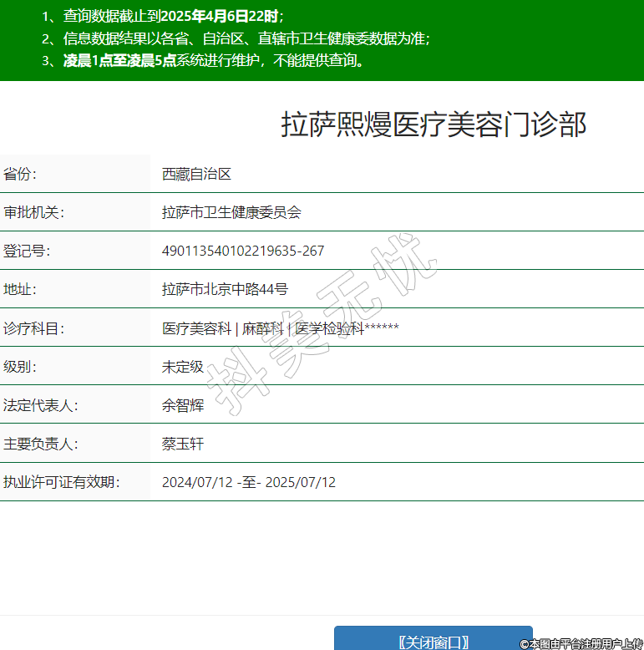Click the 地址 label

point(21,289)
